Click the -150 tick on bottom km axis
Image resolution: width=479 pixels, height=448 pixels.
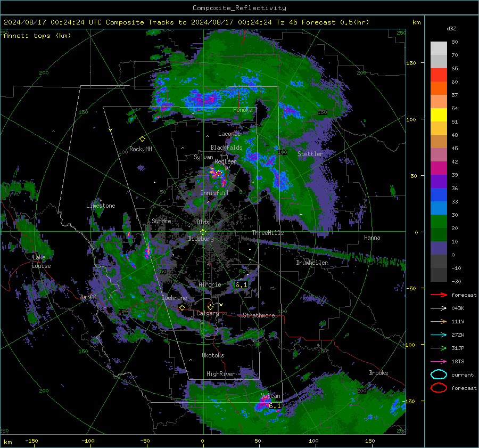click(31, 441)
